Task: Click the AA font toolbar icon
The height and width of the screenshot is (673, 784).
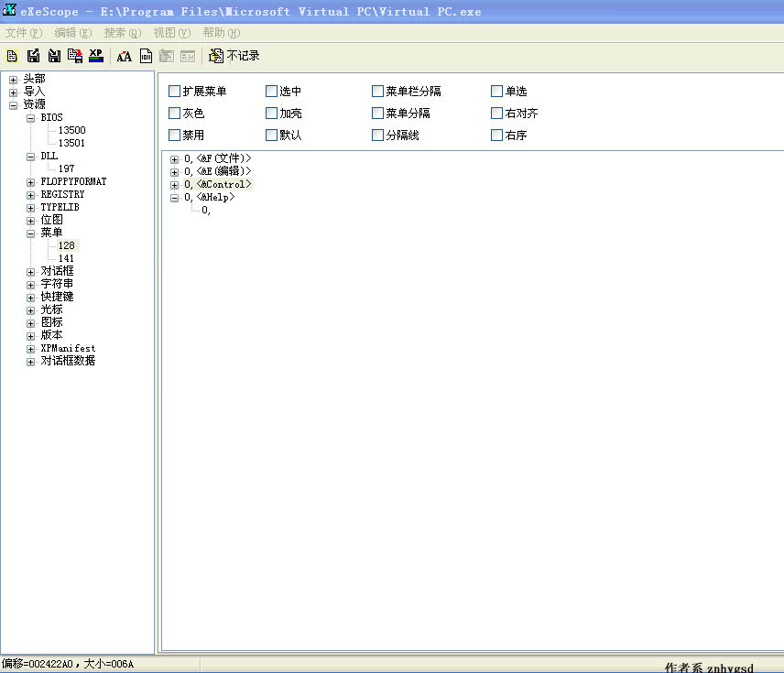Action: 125,56
